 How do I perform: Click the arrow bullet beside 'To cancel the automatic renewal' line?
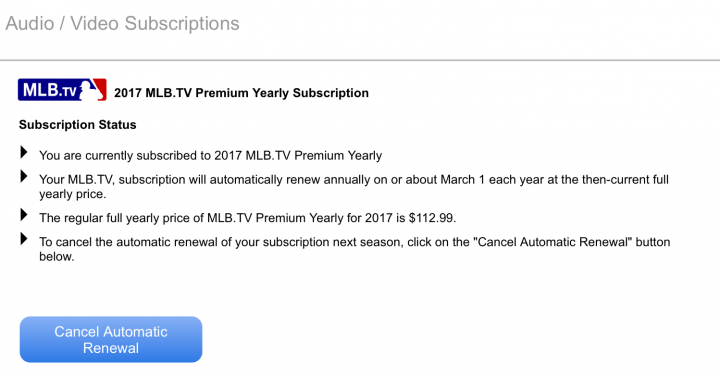coord(24,239)
